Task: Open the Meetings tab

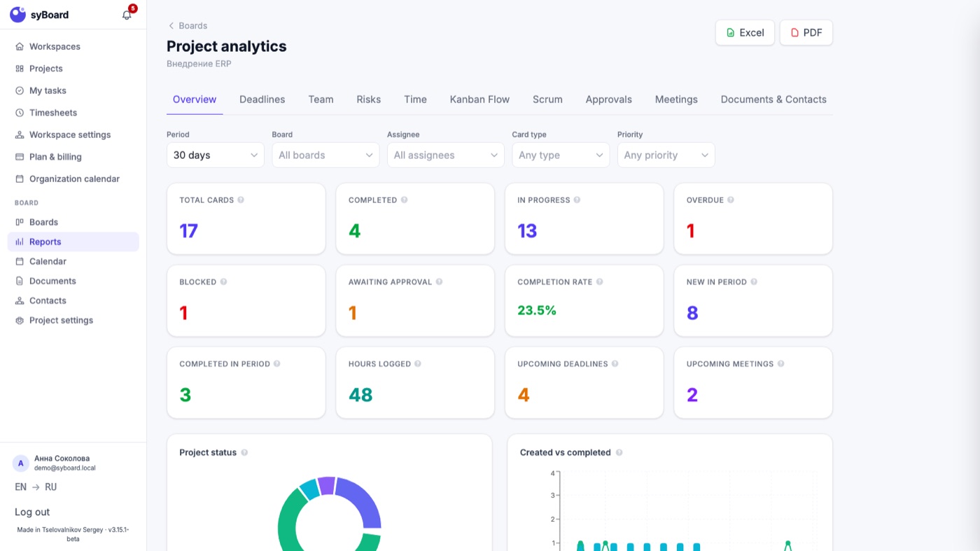Action: [x=676, y=99]
